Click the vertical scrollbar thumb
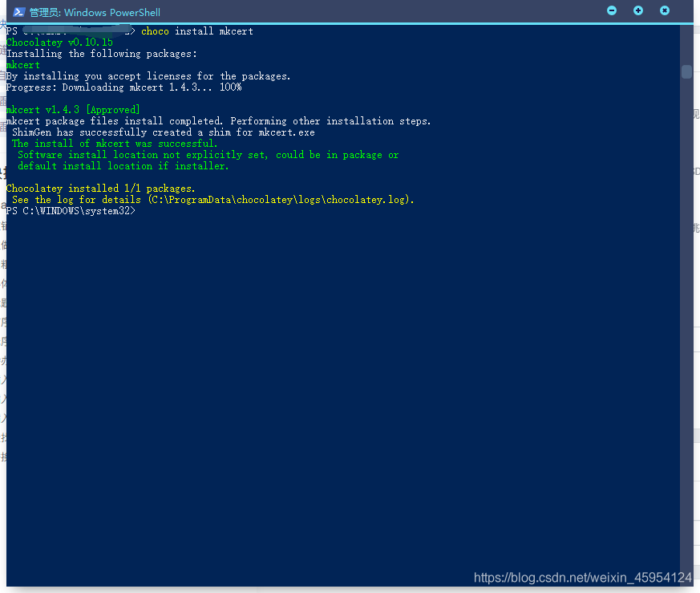This screenshot has height=593, width=700. (686, 71)
